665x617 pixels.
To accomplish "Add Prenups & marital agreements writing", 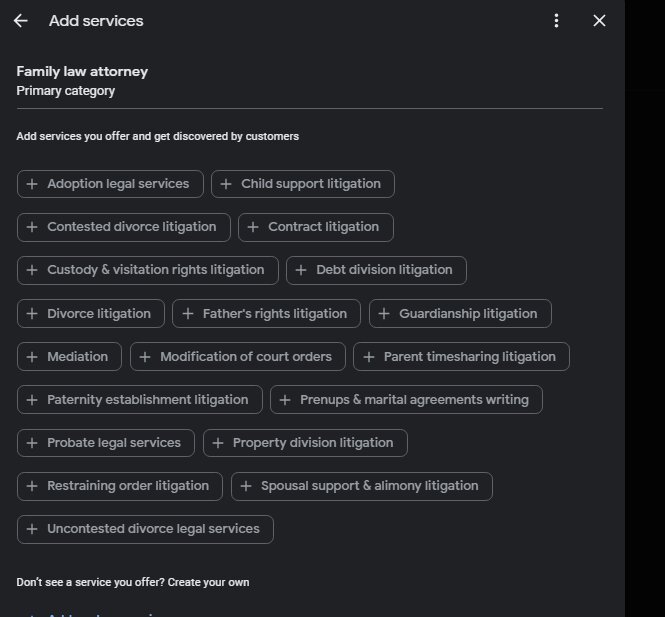I will tap(406, 400).
